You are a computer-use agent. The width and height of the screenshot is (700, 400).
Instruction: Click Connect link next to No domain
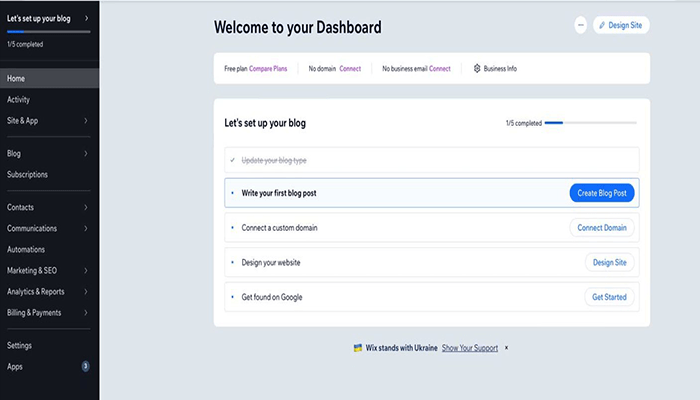click(350, 69)
